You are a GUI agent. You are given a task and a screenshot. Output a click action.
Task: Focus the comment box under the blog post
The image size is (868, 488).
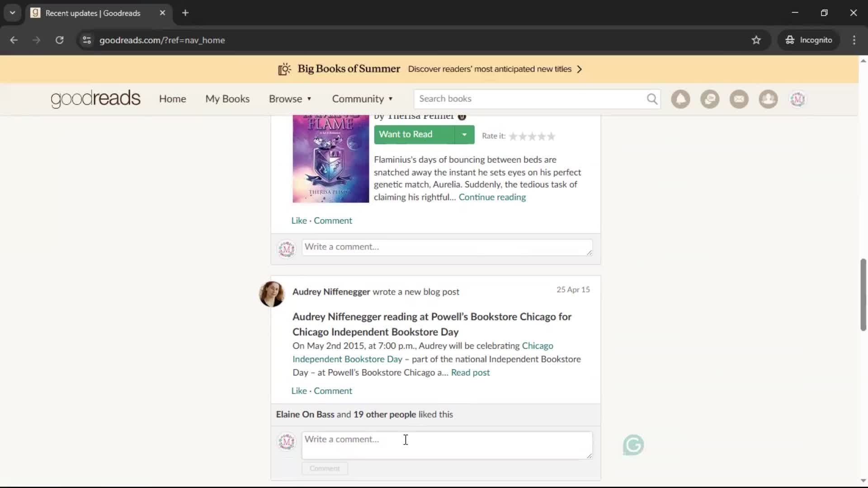(x=447, y=446)
